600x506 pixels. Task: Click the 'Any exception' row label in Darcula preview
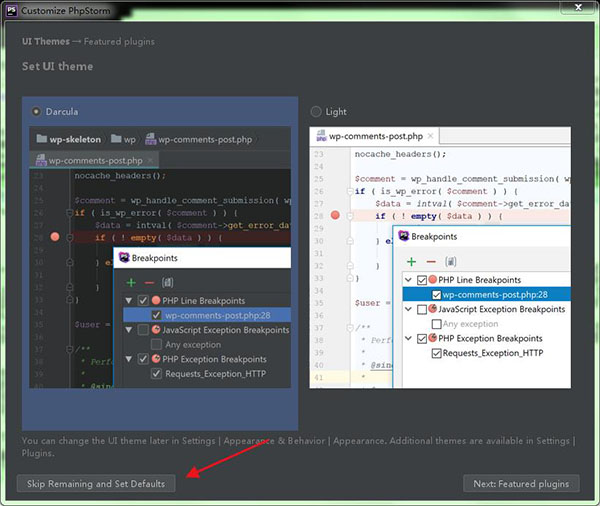pos(193,344)
